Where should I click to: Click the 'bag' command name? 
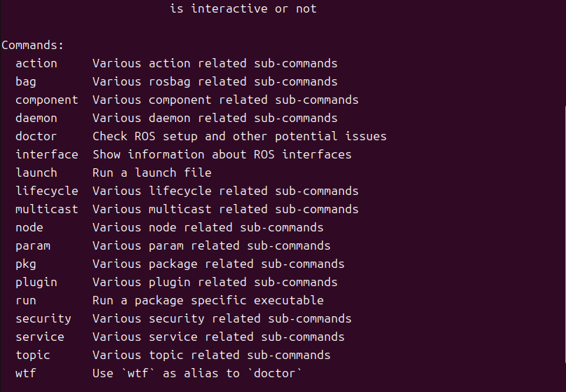point(26,82)
